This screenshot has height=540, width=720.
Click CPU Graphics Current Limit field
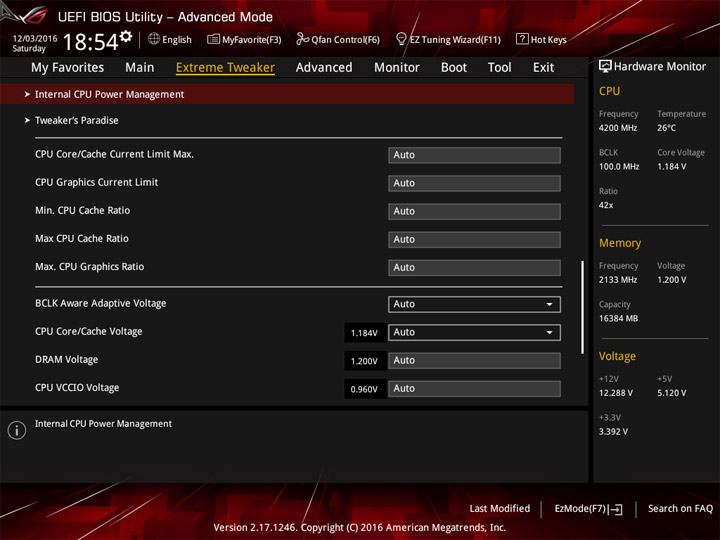474,183
